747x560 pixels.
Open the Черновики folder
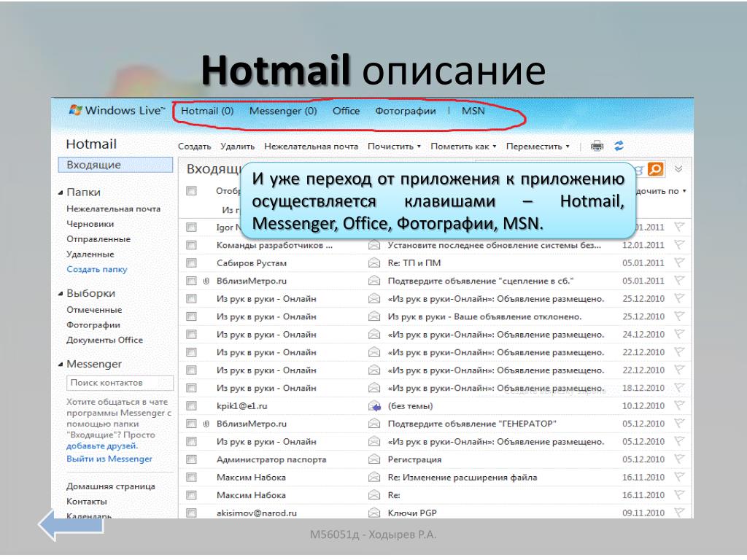click(x=90, y=224)
